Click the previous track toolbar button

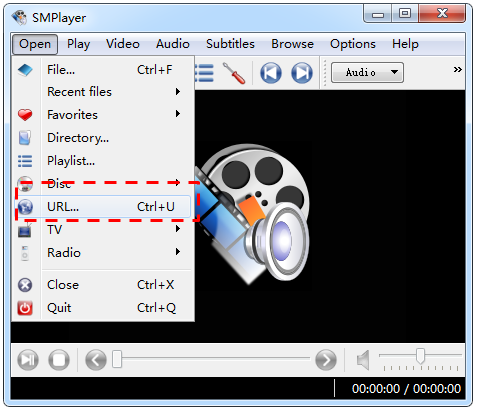(x=271, y=73)
